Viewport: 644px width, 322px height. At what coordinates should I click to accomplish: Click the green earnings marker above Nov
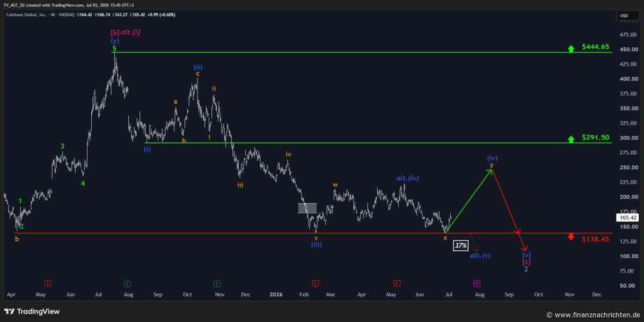point(217,283)
